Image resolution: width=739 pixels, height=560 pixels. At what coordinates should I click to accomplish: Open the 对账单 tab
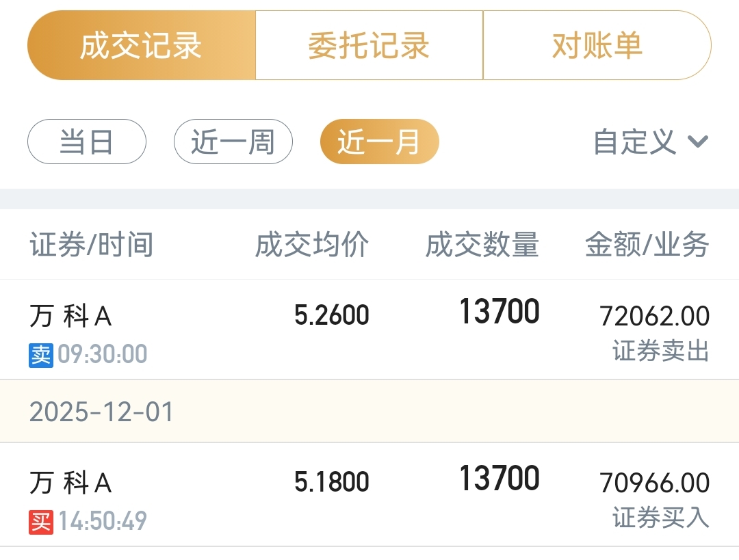click(597, 46)
